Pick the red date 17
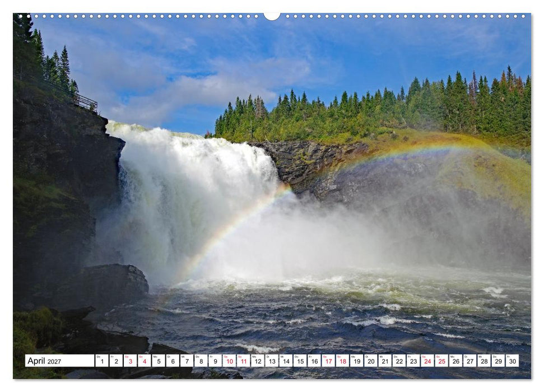Viewport: 544px width, 392px height. tap(328, 361)
